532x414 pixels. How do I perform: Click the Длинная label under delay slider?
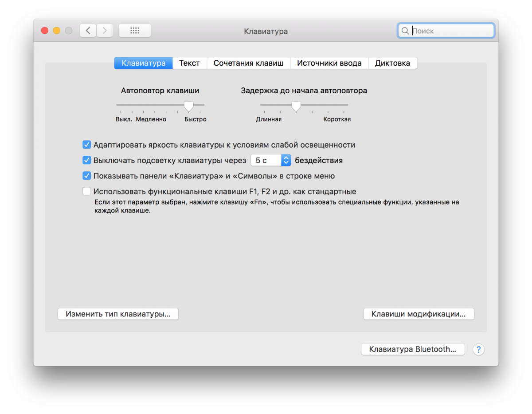pos(269,119)
